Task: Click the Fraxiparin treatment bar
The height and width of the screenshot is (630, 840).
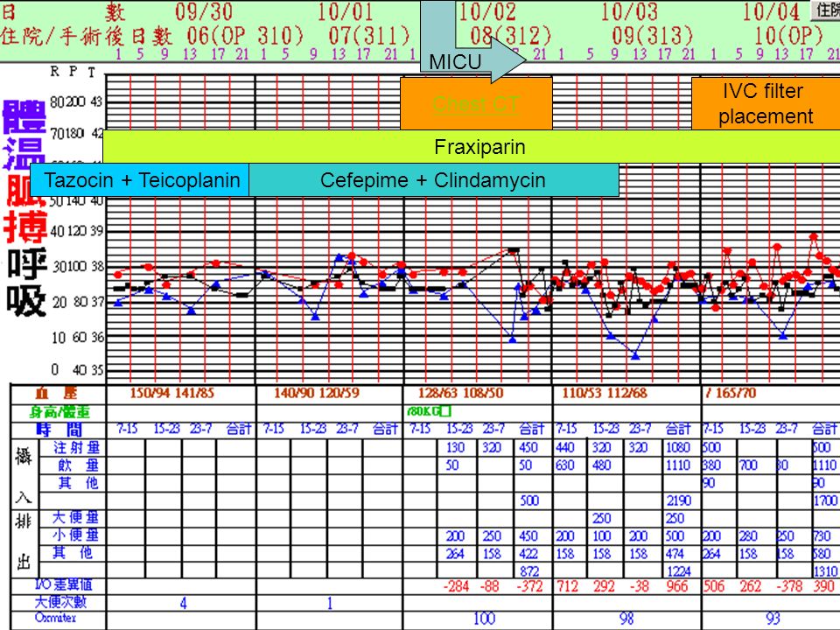Action: (x=472, y=147)
